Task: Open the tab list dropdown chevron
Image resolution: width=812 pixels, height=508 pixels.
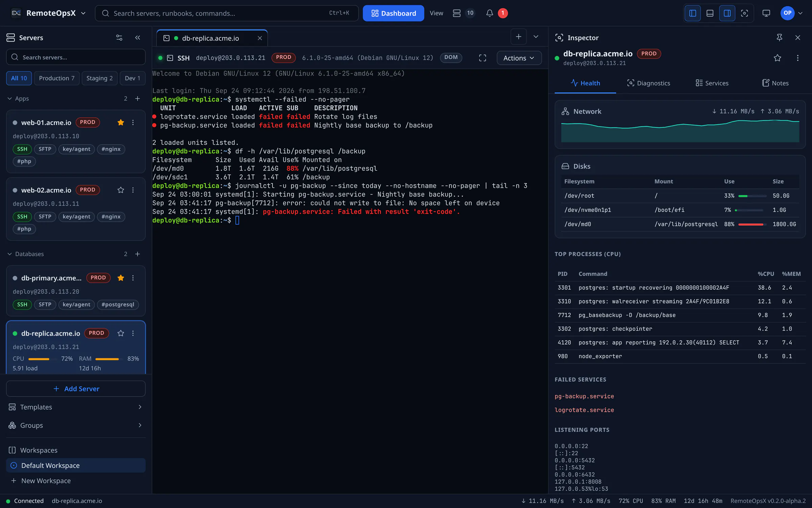Action: tap(536, 37)
